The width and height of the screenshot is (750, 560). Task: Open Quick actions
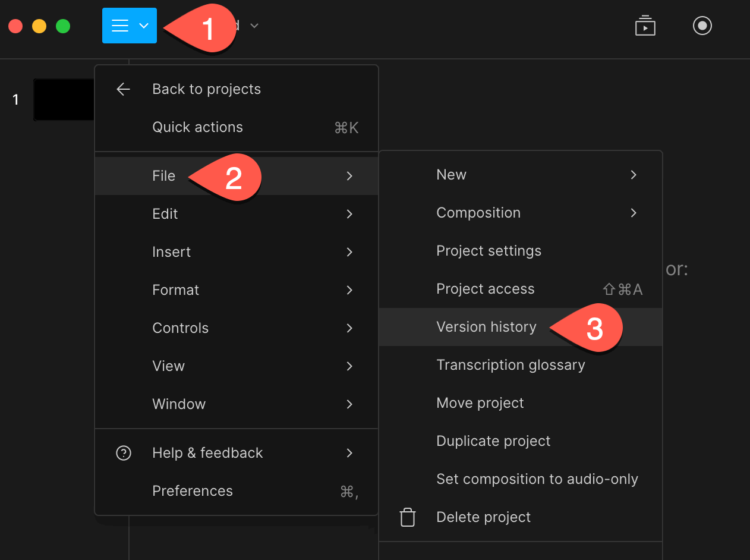pyautogui.click(x=197, y=127)
